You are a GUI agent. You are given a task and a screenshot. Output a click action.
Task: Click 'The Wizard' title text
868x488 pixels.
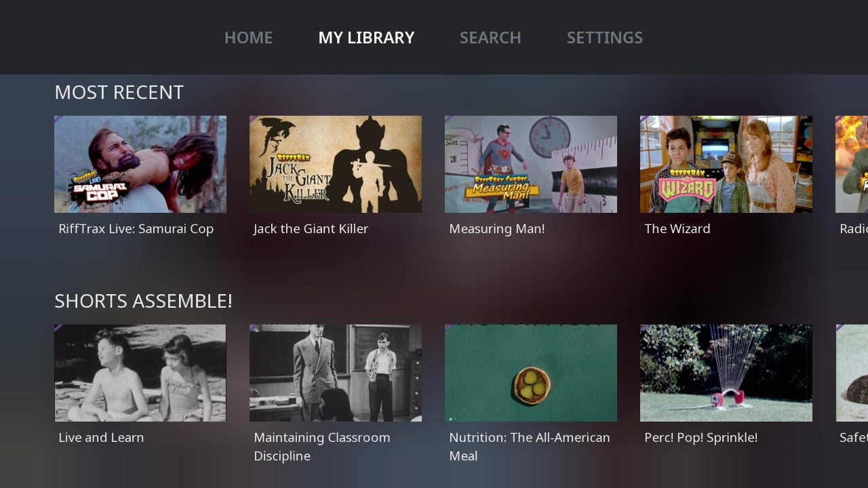(677, 229)
